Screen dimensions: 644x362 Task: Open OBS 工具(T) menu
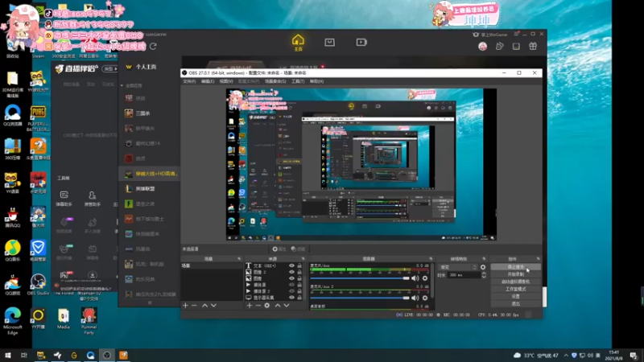point(298,81)
